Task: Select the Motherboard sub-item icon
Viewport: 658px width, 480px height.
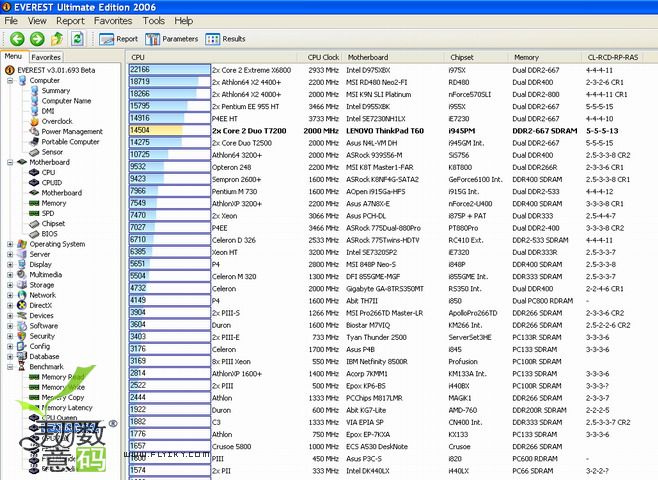Action: tap(34, 193)
